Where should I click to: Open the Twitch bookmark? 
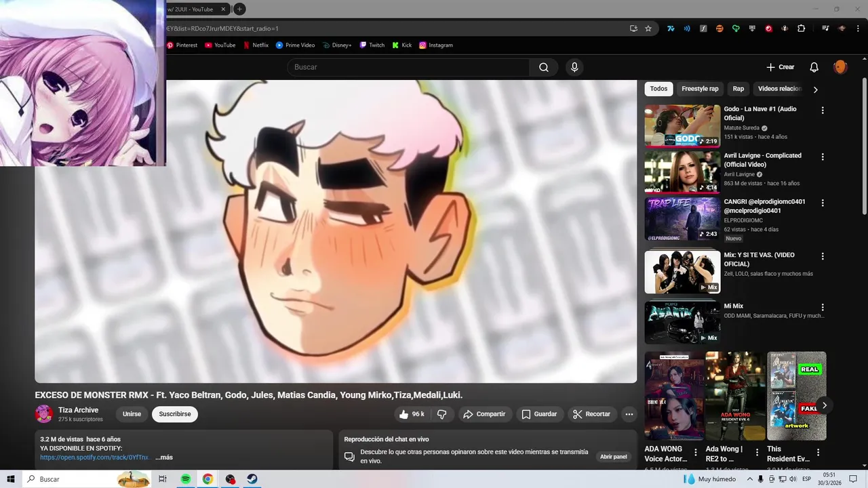(x=372, y=45)
